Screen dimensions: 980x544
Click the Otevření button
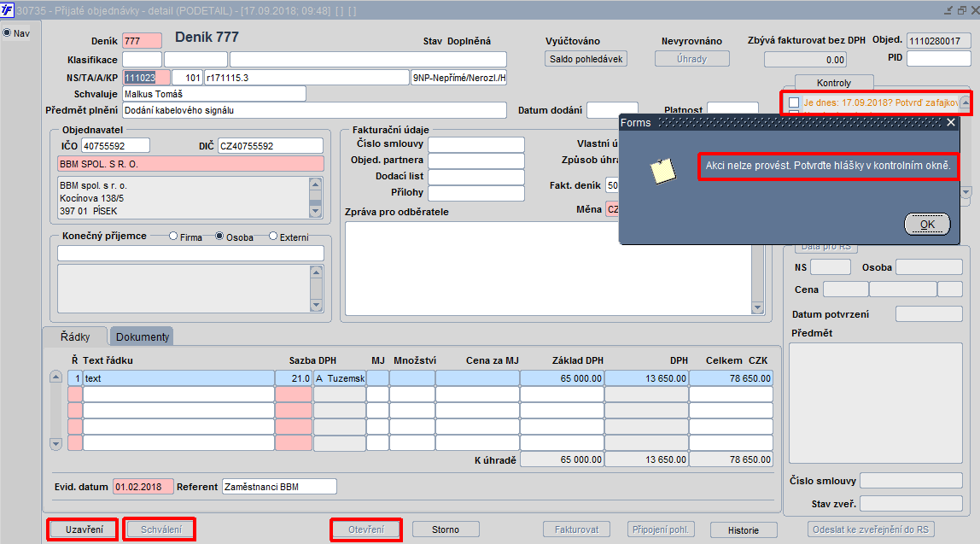366,529
